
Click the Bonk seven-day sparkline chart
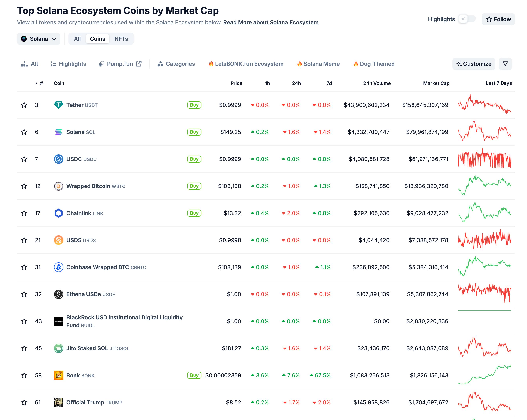coord(485,375)
